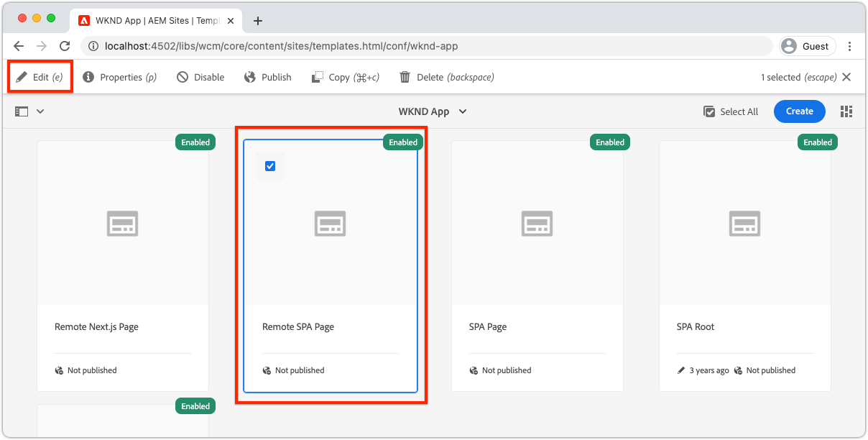Uncheck the Remote SPA Page checkbox

(x=270, y=166)
